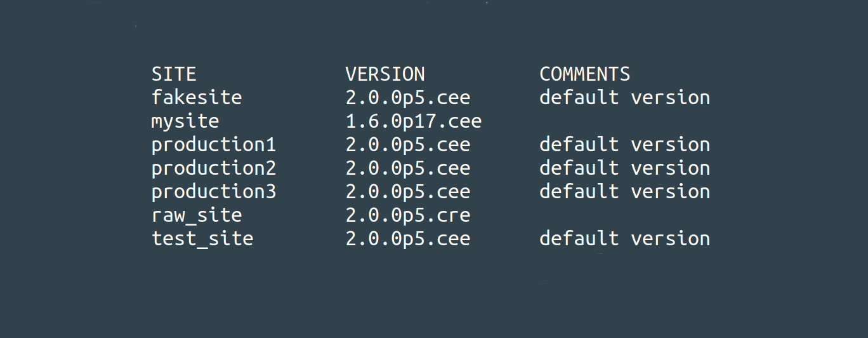Select the raw_site site name
This screenshot has width=868, height=338.
pyautogui.click(x=197, y=216)
